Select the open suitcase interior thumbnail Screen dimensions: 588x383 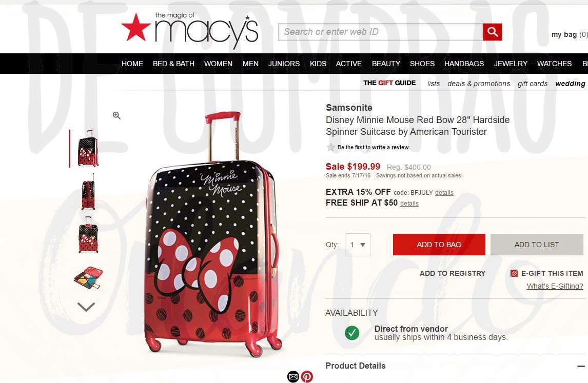click(x=88, y=278)
